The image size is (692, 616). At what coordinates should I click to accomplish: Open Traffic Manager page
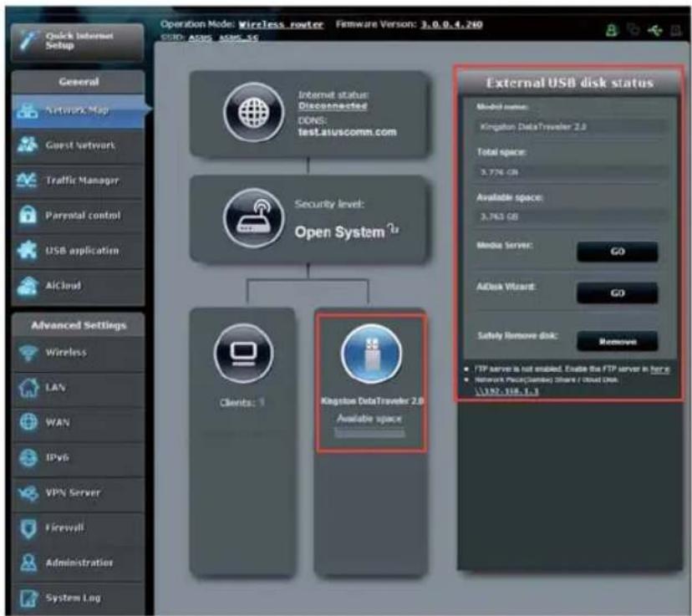pos(78,181)
